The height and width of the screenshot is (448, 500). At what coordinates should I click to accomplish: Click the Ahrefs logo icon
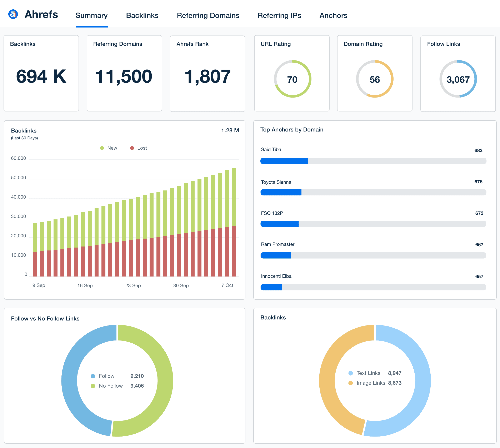13,14
